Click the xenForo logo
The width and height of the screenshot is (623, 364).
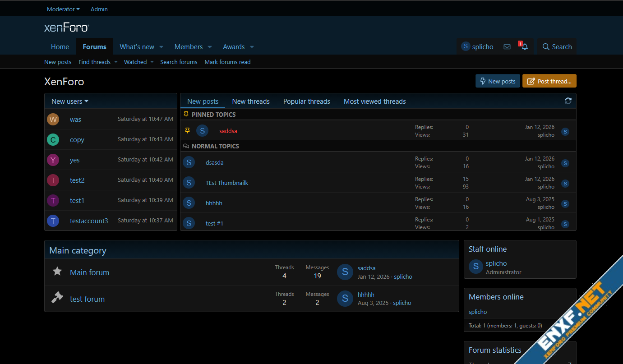click(x=67, y=28)
